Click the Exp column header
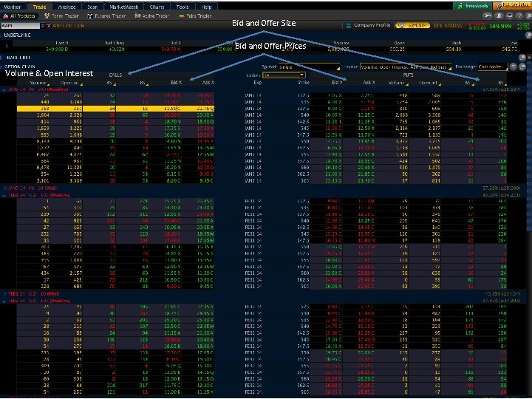This screenshot has width=532, height=399. click(x=258, y=83)
